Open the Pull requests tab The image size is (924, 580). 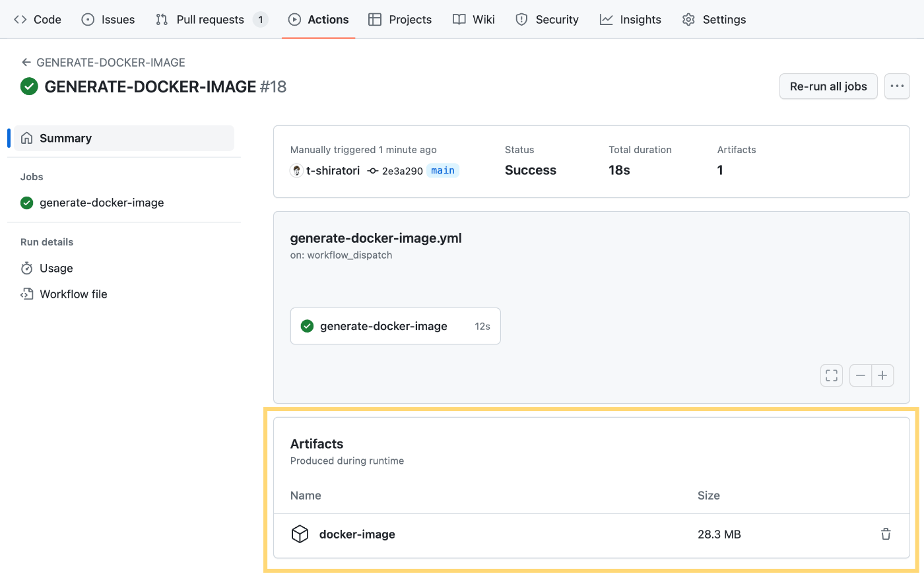tap(211, 19)
